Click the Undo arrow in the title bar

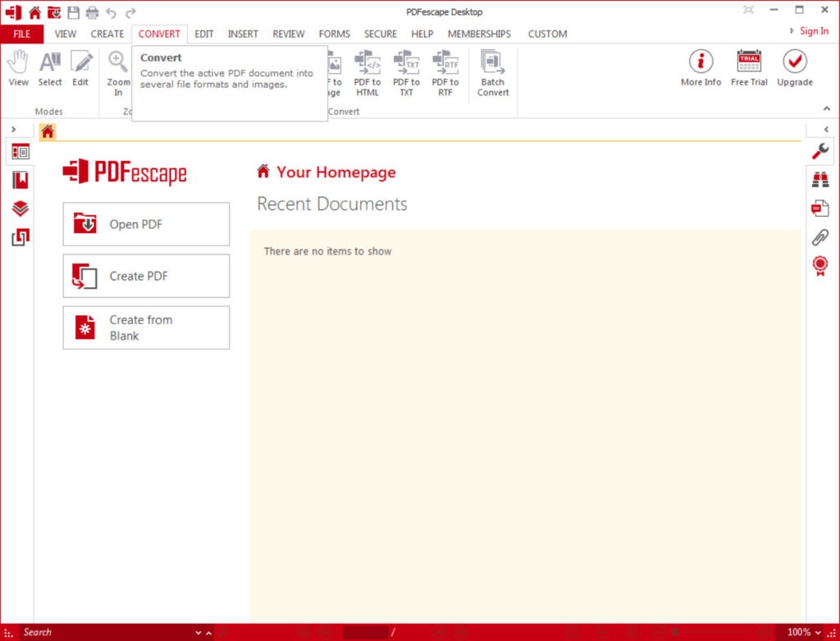click(x=111, y=11)
